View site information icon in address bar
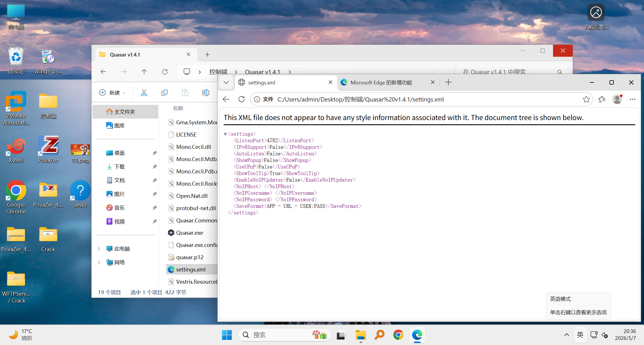644x345 pixels. pyautogui.click(x=257, y=99)
